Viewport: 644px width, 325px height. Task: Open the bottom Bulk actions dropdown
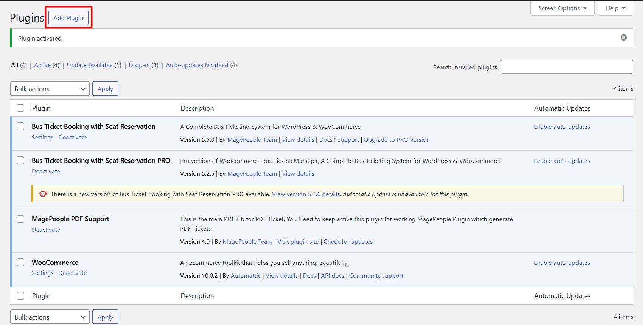click(x=50, y=317)
